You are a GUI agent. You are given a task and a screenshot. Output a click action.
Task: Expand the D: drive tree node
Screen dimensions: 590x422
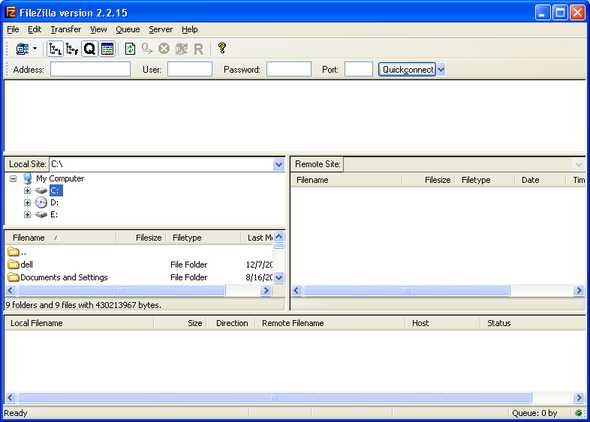point(27,203)
